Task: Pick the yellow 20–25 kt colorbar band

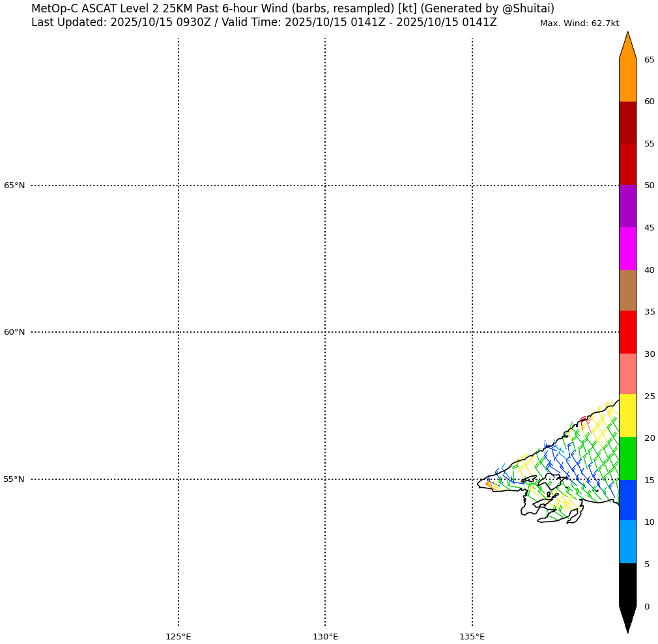Action: point(627,415)
